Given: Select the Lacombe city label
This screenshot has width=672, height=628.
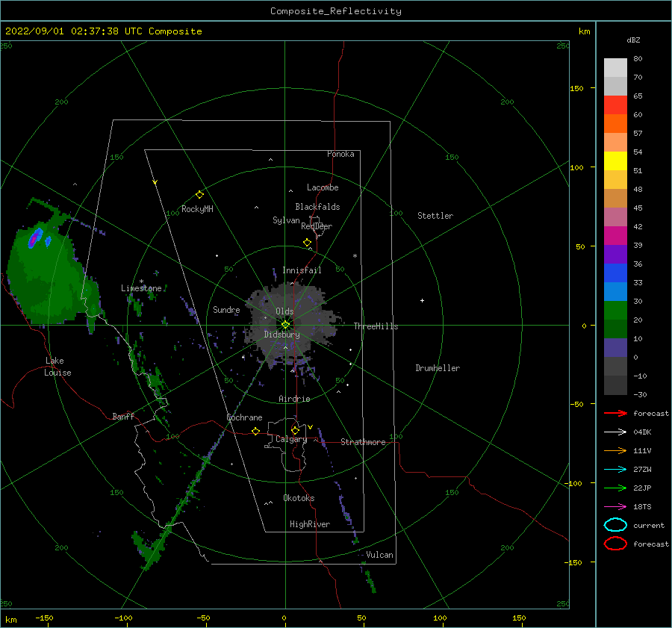Looking at the screenshot, I should [323, 187].
